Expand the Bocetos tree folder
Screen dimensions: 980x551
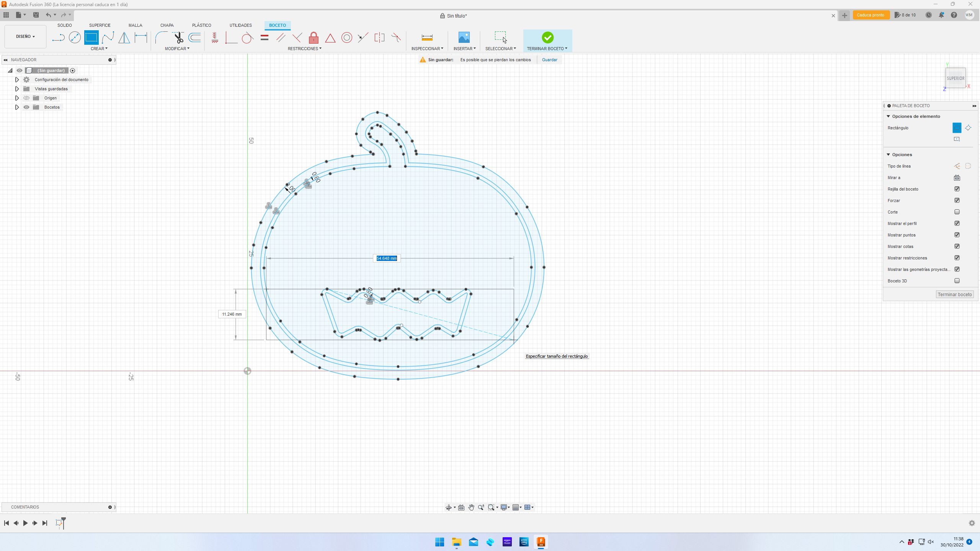click(17, 107)
